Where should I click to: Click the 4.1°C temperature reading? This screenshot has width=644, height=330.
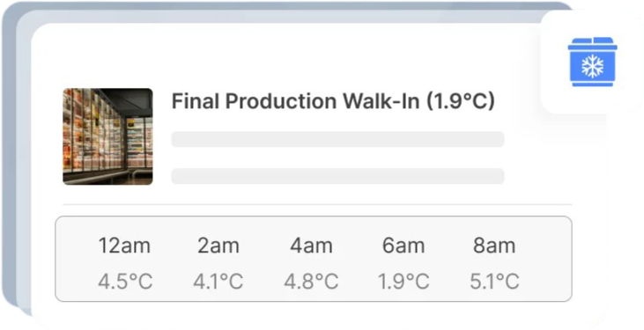pos(218,282)
